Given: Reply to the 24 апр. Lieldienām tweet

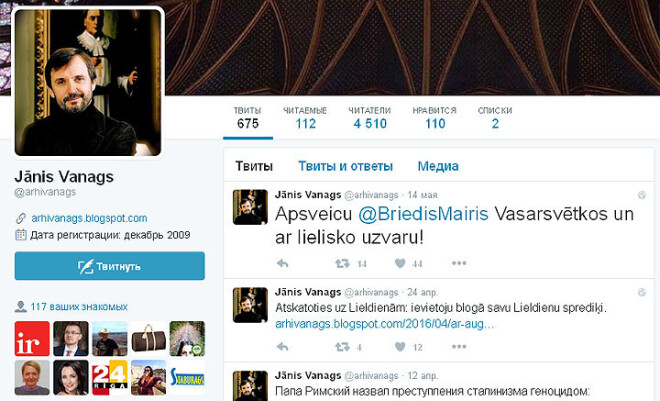Looking at the screenshot, I should [282, 347].
